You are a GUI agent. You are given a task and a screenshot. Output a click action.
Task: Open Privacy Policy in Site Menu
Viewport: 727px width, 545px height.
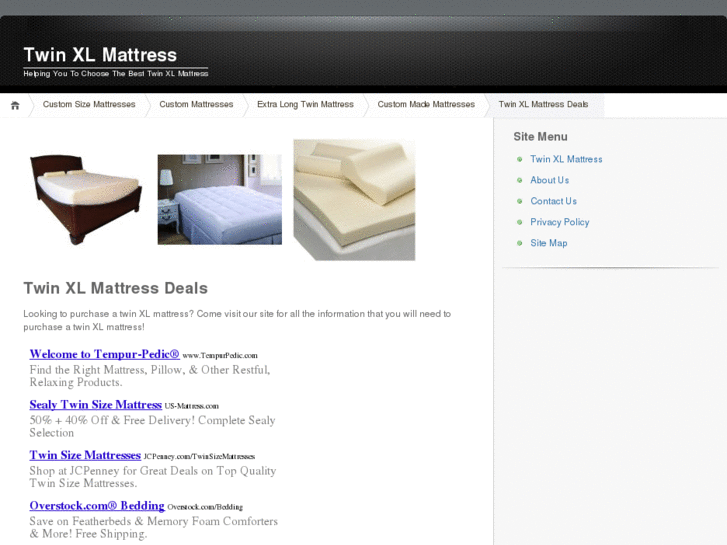pos(560,222)
